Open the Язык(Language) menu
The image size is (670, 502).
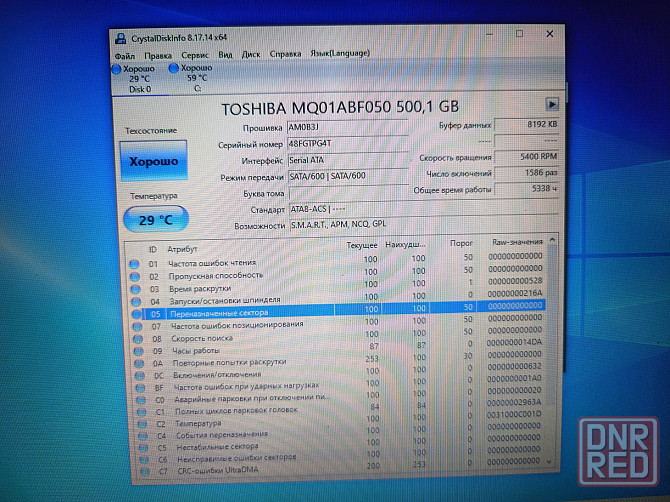[340, 53]
